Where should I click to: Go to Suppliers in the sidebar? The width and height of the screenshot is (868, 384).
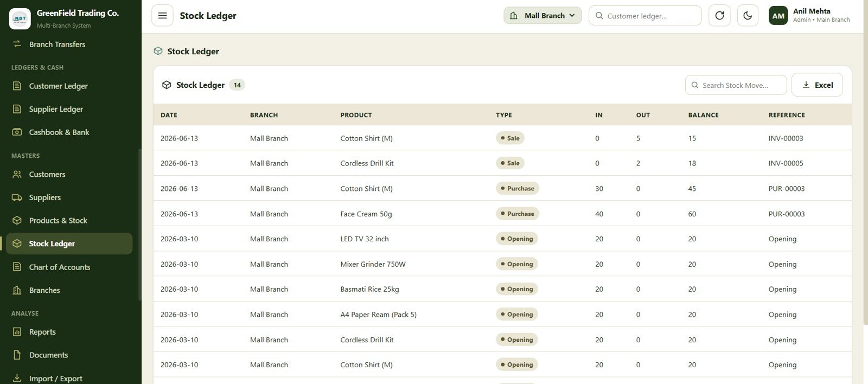[x=69, y=197]
